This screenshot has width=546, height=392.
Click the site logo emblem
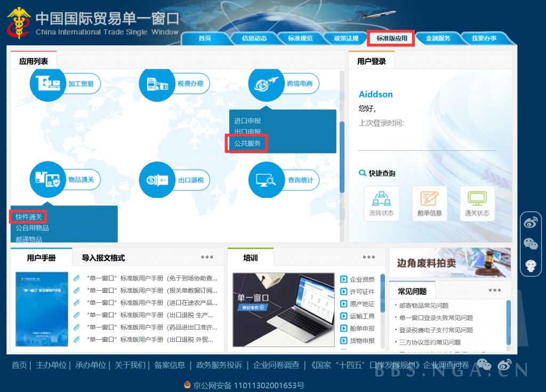coord(19,22)
